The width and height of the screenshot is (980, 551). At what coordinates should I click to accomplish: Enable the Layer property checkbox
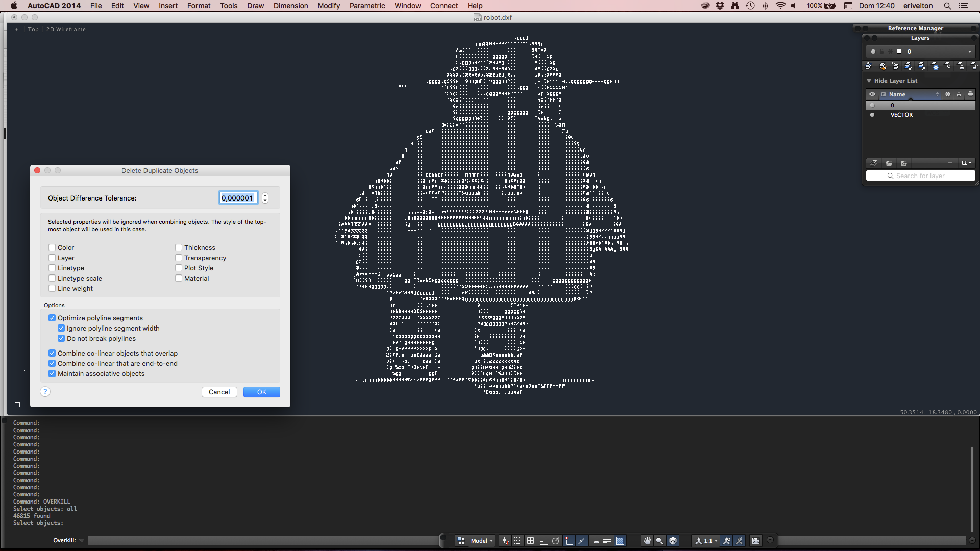pyautogui.click(x=52, y=258)
